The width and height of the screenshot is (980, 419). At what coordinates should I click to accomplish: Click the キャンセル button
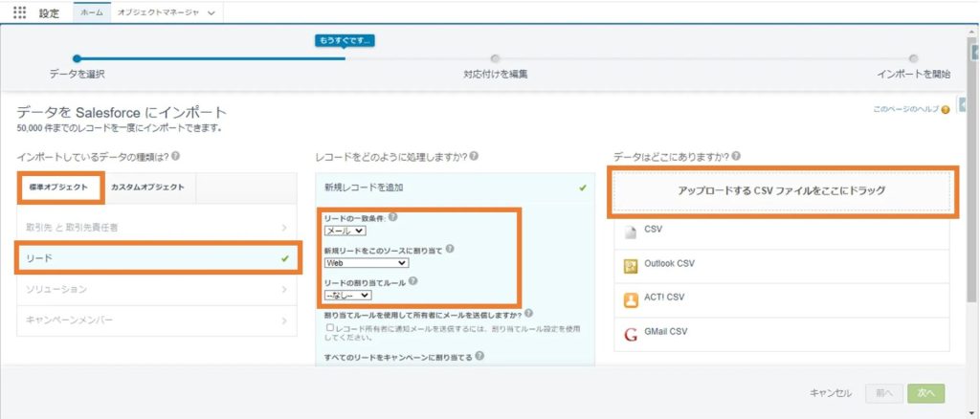pyautogui.click(x=830, y=392)
